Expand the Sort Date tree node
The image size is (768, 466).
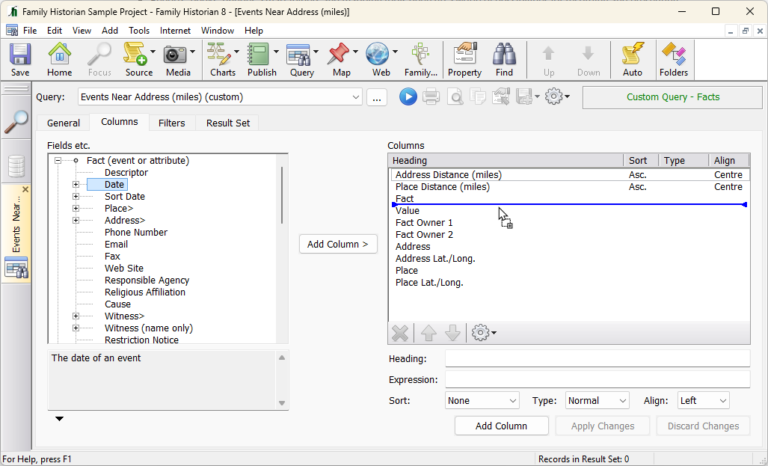[x=75, y=196]
